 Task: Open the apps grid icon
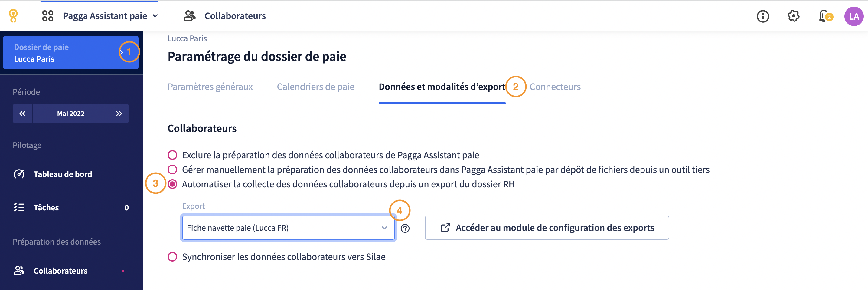coord(47,16)
